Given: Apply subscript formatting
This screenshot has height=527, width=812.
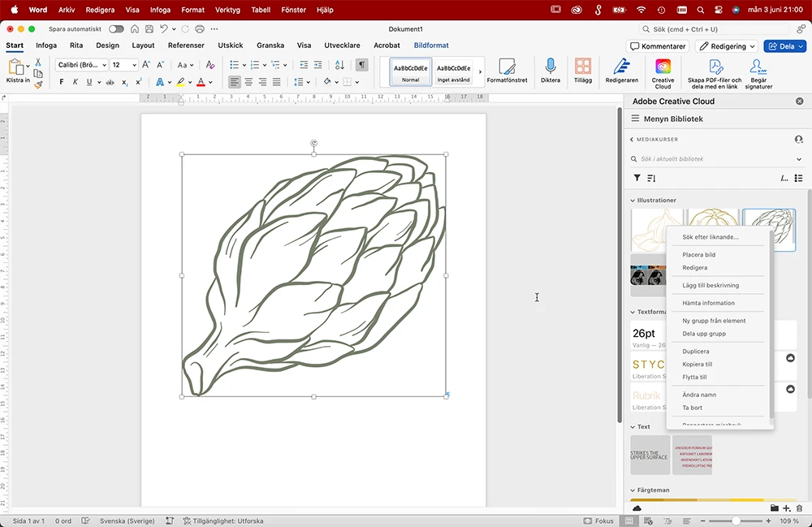Looking at the screenshot, I should click(x=125, y=82).
